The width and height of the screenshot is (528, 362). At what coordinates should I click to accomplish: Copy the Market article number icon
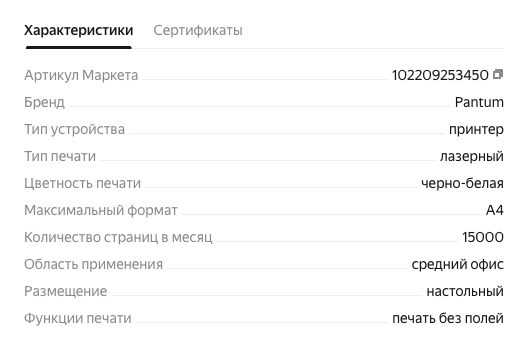tap(498, 74)
